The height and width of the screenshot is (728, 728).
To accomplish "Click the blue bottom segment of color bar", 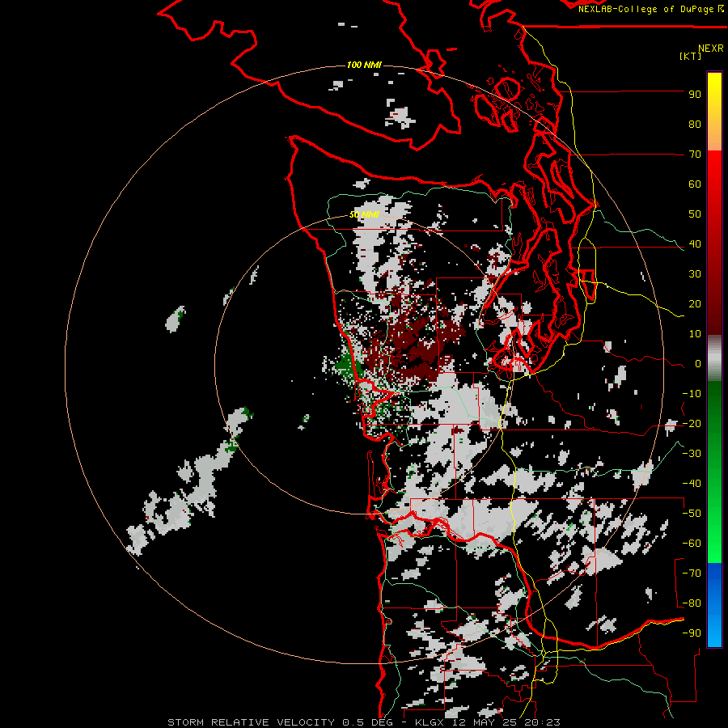I will coord(714,605).
